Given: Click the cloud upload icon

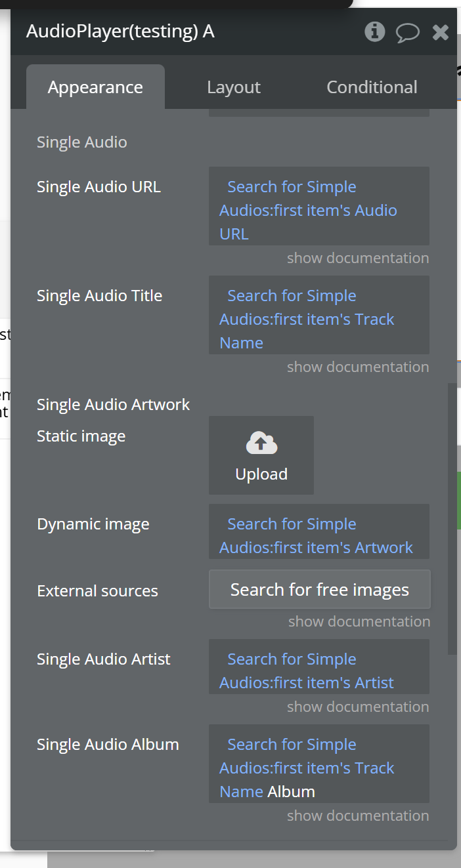Looking at the screenshot, I should point(261,444).
